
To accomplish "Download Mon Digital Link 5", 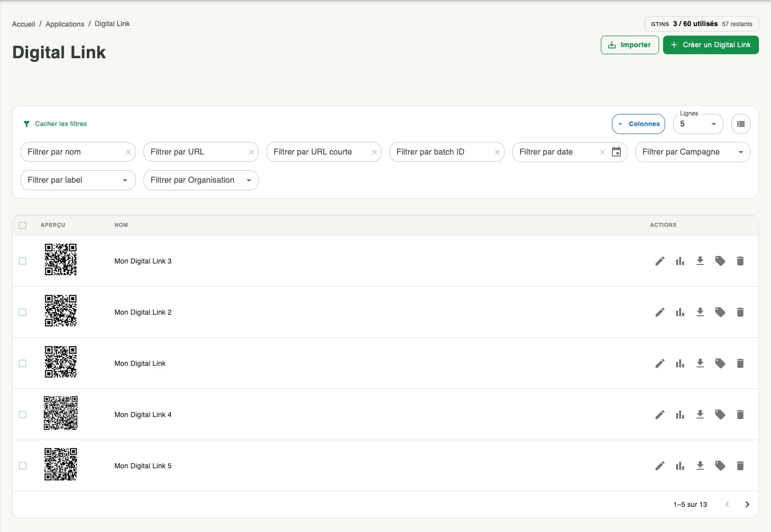I will tap(700, 466).
